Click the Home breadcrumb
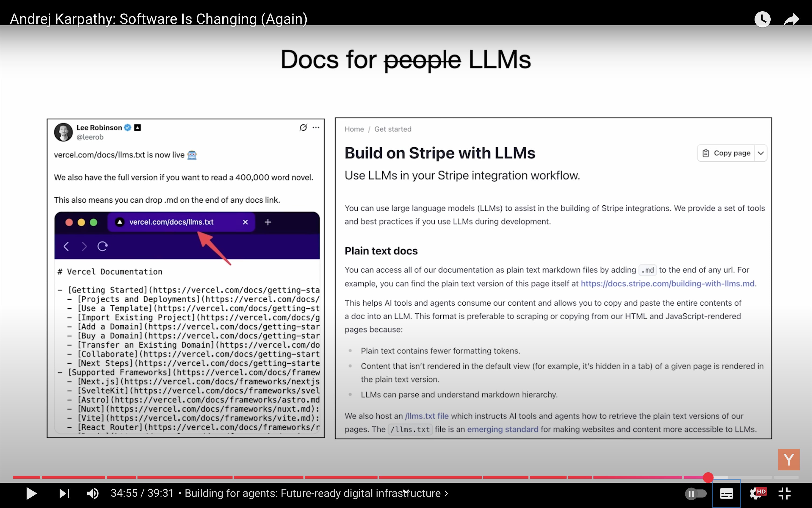The height and width of the screenshot is (508, 812). 354,129
